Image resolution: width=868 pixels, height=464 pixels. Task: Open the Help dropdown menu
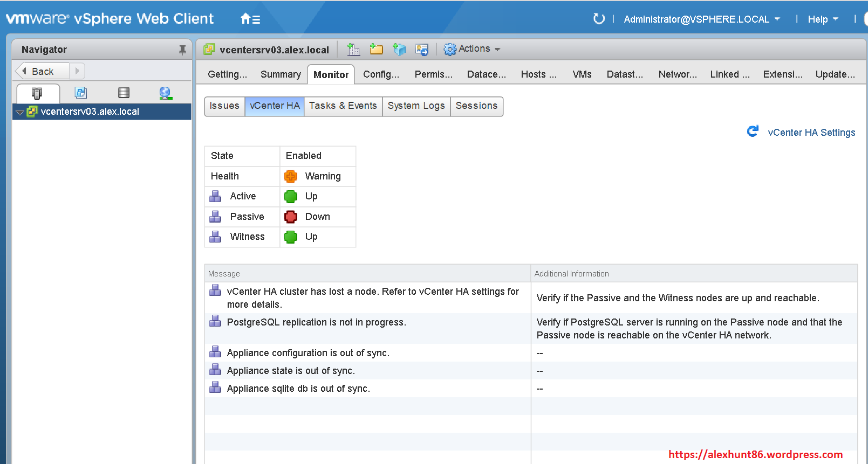(822, 19)
